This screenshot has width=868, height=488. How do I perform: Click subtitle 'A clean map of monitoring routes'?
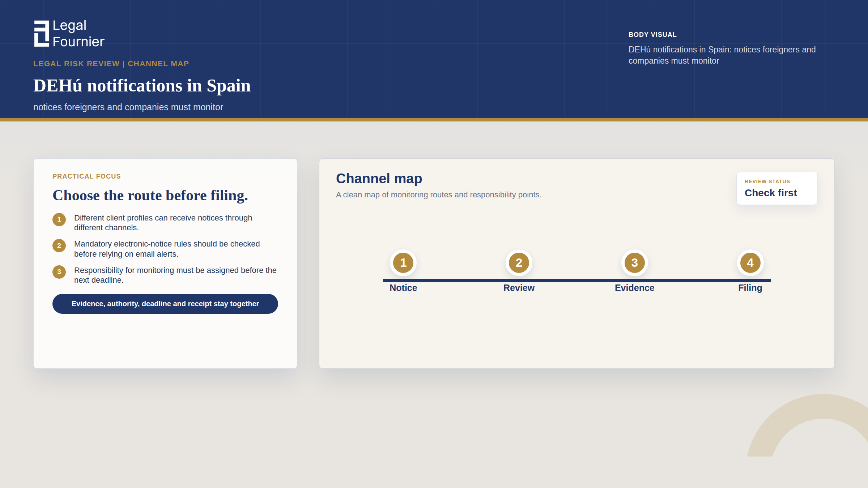439,195
